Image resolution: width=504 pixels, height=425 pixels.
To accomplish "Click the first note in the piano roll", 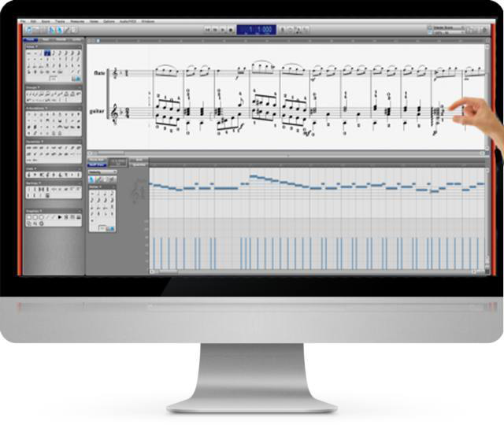I will pos(154,186).
